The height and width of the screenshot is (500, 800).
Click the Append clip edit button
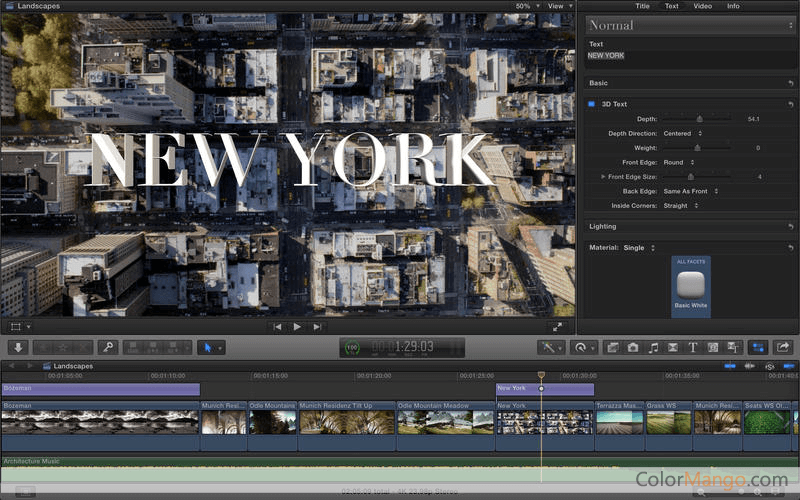(172, 347)
